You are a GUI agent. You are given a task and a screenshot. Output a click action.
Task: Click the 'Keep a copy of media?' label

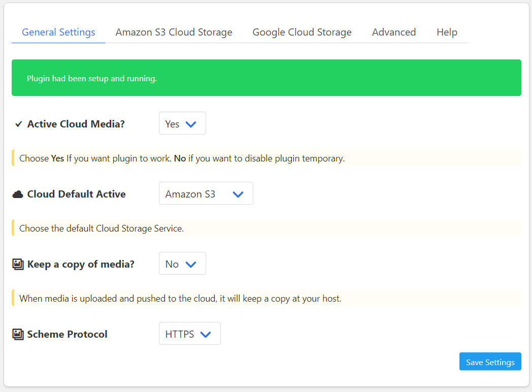(x=81, y=265)
